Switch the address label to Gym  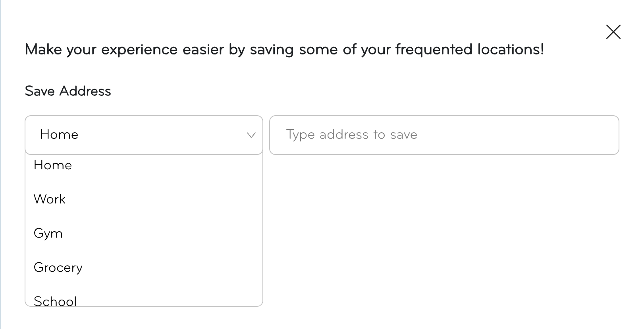point(48,233)
